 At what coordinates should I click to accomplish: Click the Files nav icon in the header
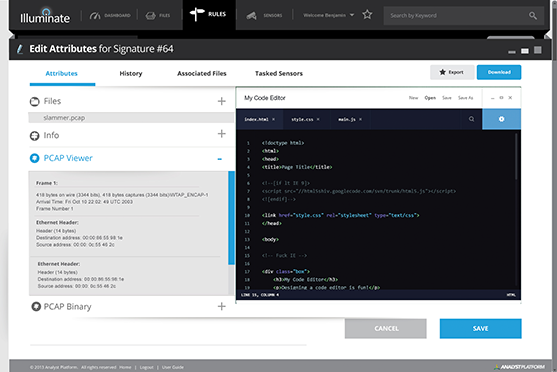click(151, 16)
